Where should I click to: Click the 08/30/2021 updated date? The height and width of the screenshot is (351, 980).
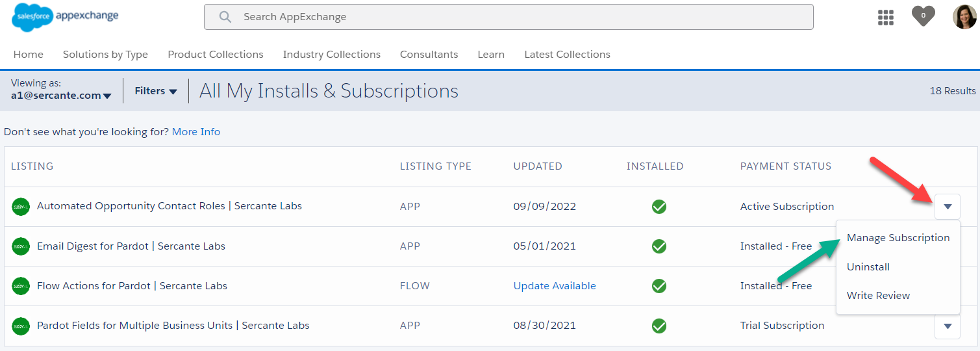545,326
